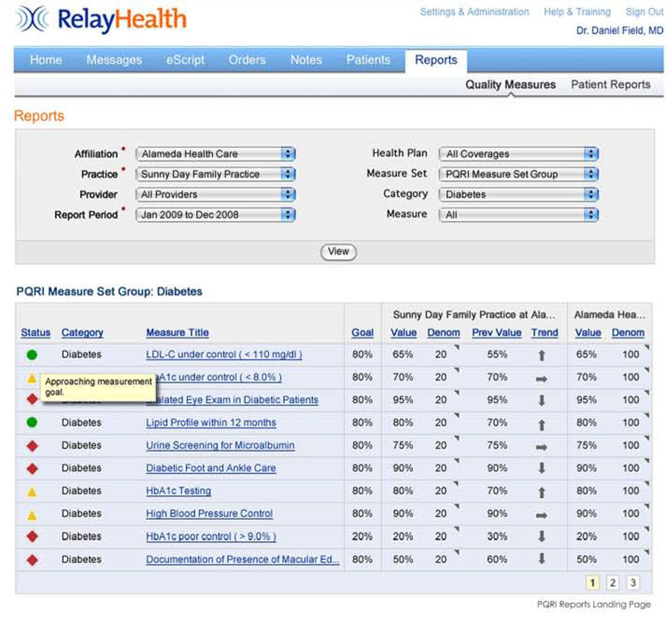Open the Measure Set dropdown
The width and height of the screenshot is (672, 620).
519,174
